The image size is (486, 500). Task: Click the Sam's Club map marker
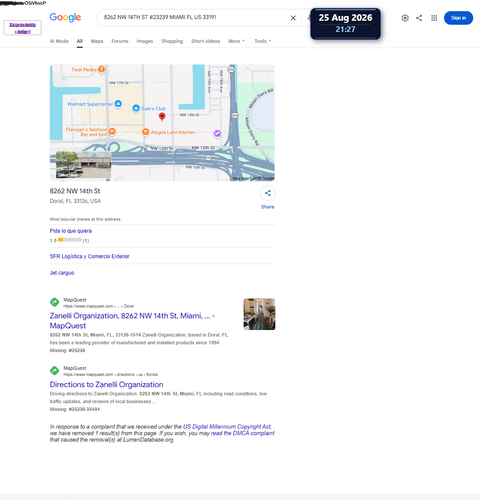(136, 108)
